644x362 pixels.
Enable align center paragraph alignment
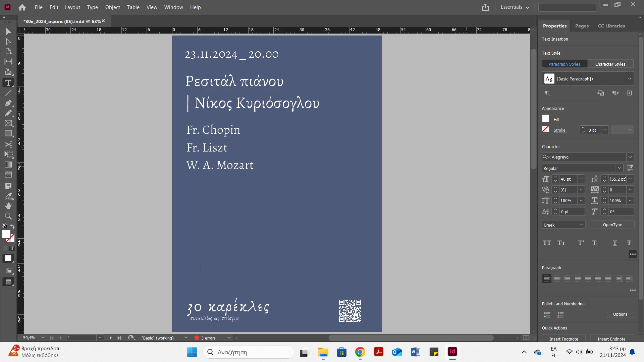557,279
